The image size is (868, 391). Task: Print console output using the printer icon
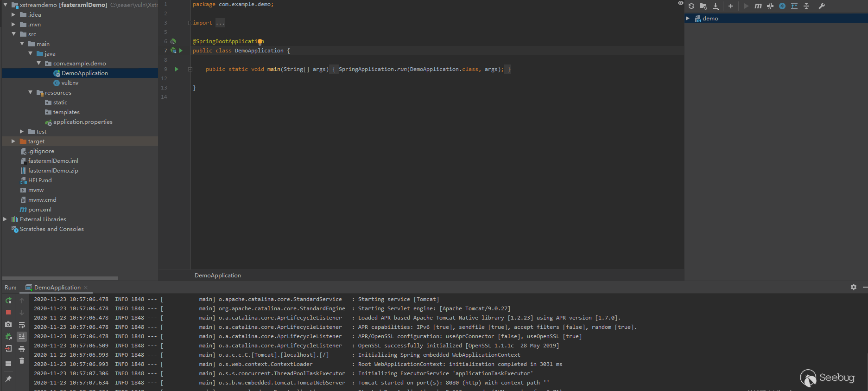[x=22, y=349]
